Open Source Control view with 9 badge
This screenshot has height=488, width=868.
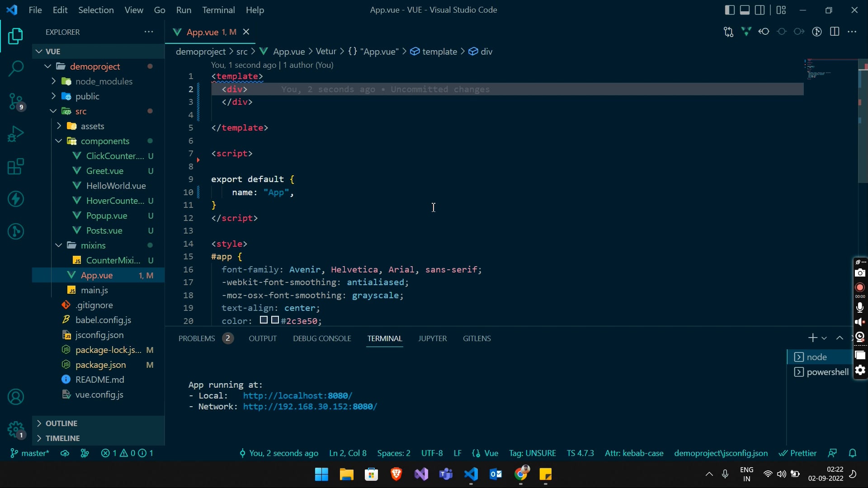[16, 101]
